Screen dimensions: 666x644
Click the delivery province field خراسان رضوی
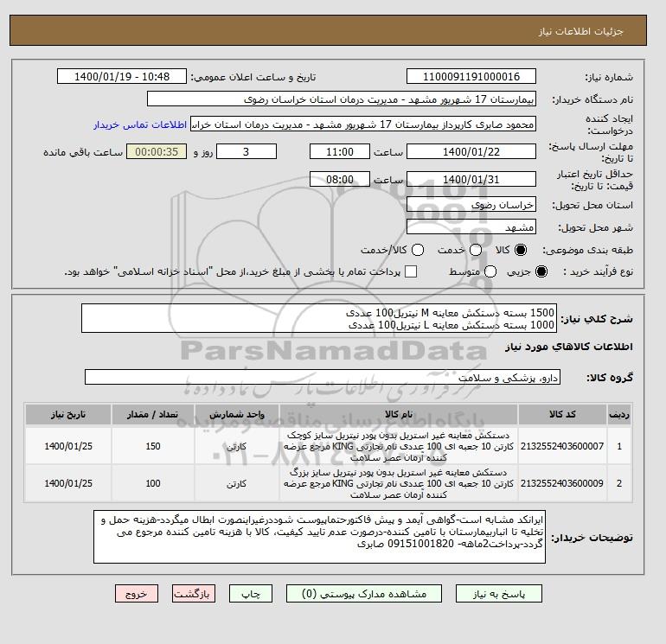click(x=471, y=205)
